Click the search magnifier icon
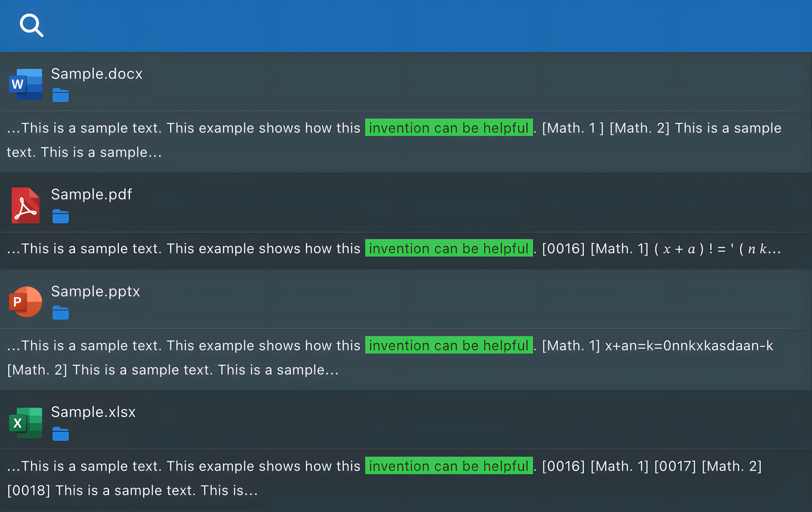 tap(31, 25)
